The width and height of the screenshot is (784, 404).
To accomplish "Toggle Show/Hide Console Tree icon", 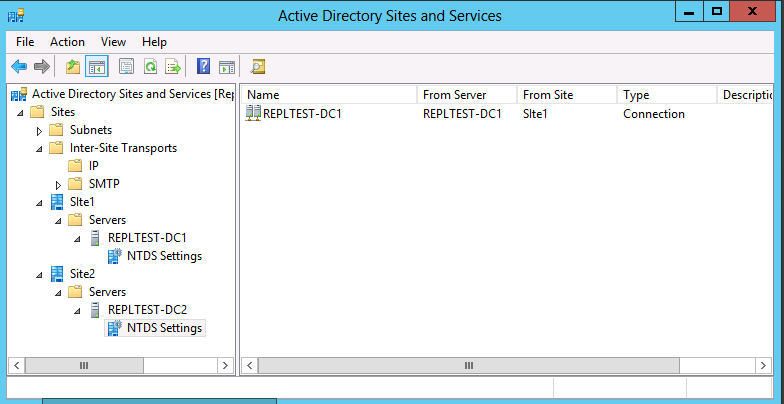I will coord(96,66).
